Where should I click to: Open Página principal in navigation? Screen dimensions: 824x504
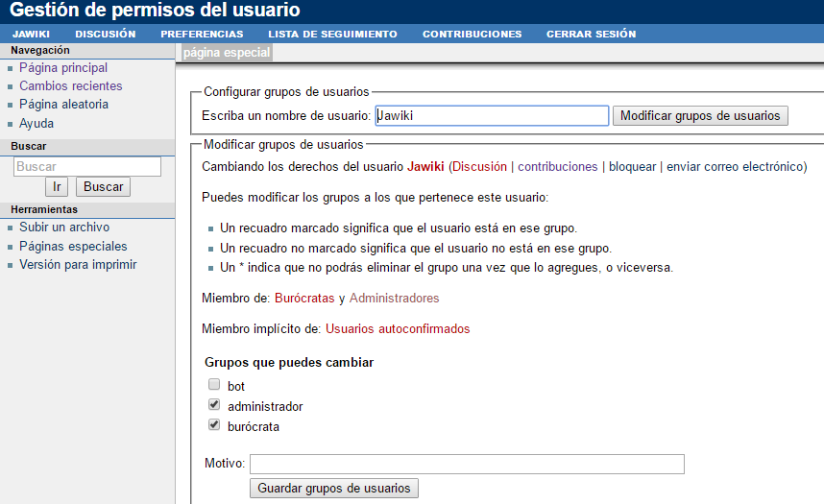[x=63, y=68]
